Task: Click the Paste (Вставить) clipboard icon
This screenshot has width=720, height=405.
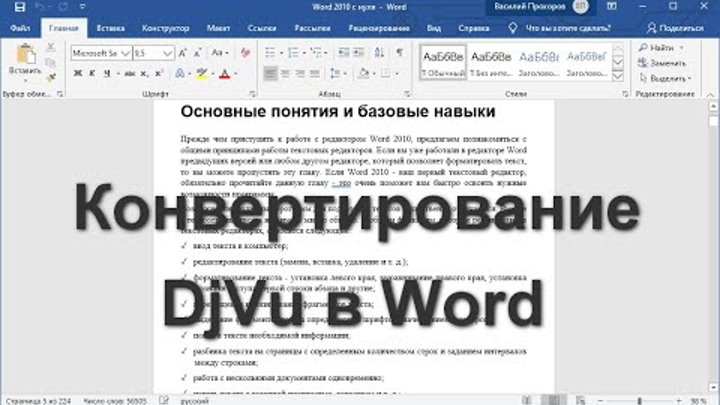Action: point(25,54)
